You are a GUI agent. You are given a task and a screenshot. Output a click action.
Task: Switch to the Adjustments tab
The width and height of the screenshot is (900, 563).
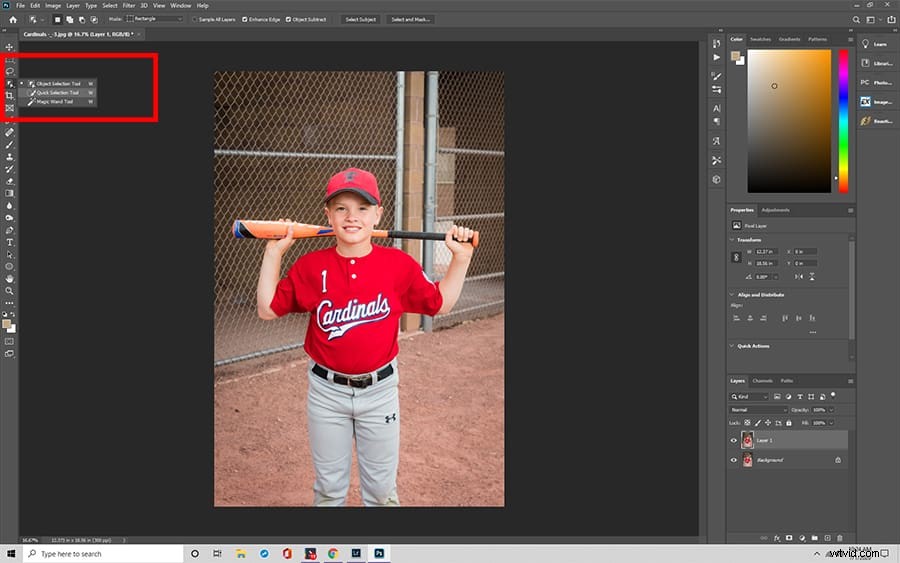(775, 210)
